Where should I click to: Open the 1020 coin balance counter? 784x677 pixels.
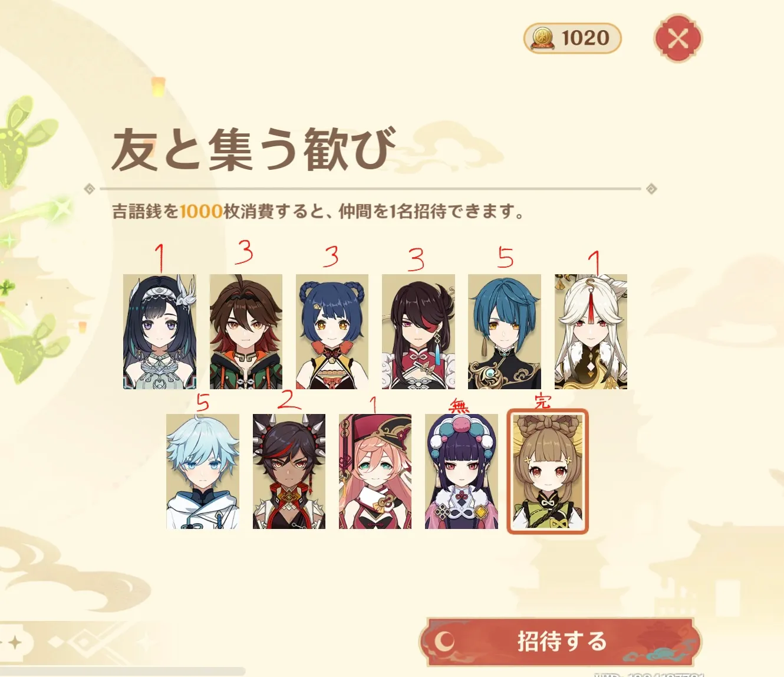point(572,38)
